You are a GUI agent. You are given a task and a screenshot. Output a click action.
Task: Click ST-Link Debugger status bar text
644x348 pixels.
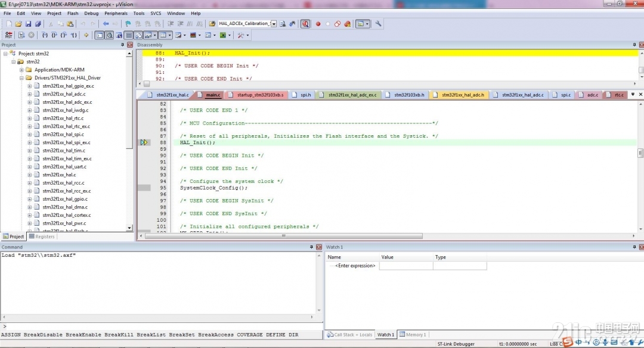click(456, 344)
